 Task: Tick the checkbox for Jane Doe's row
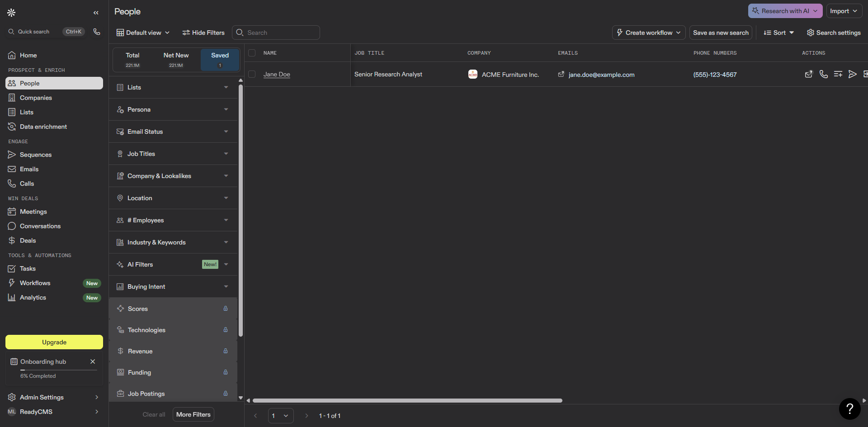[252, 74]
